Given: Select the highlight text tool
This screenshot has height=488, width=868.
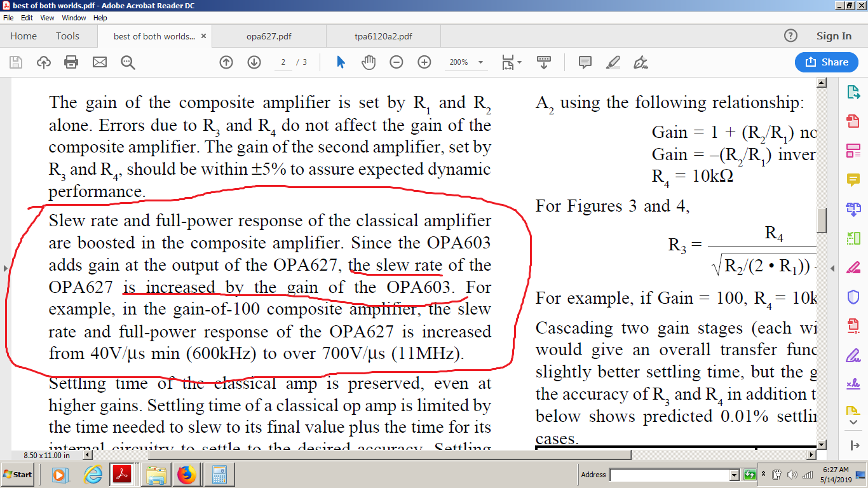Looking at the screenshot, I should (613, 62).
